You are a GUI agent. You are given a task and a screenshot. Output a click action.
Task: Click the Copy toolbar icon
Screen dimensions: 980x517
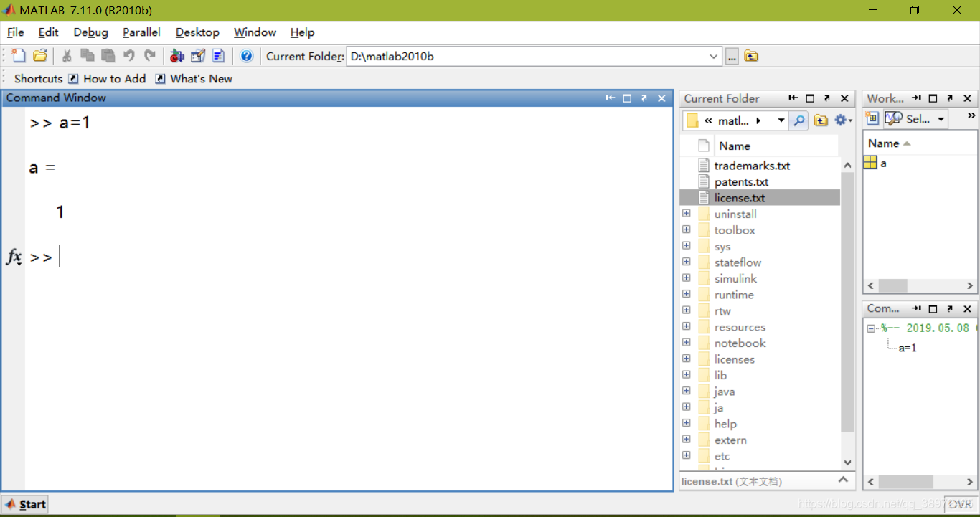pyautogui.click(x=88, y=55)
